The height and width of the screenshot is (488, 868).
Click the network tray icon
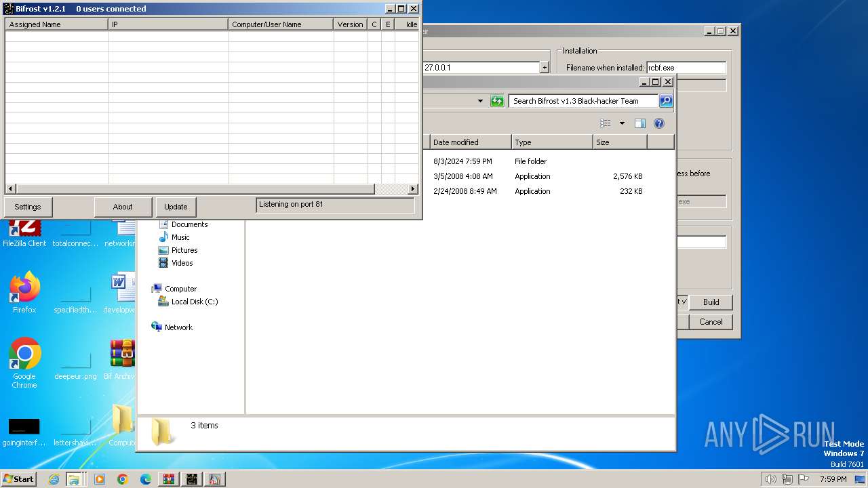(x=787, y=479)
